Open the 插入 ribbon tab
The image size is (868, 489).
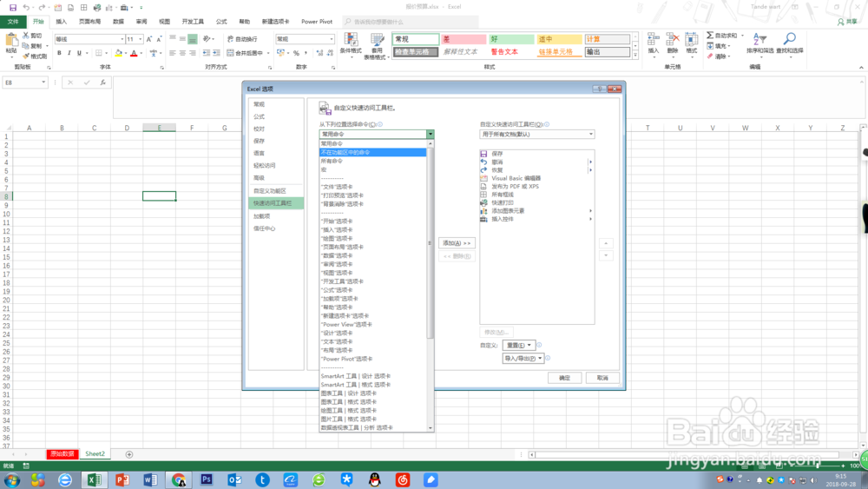tap(62, 22)
